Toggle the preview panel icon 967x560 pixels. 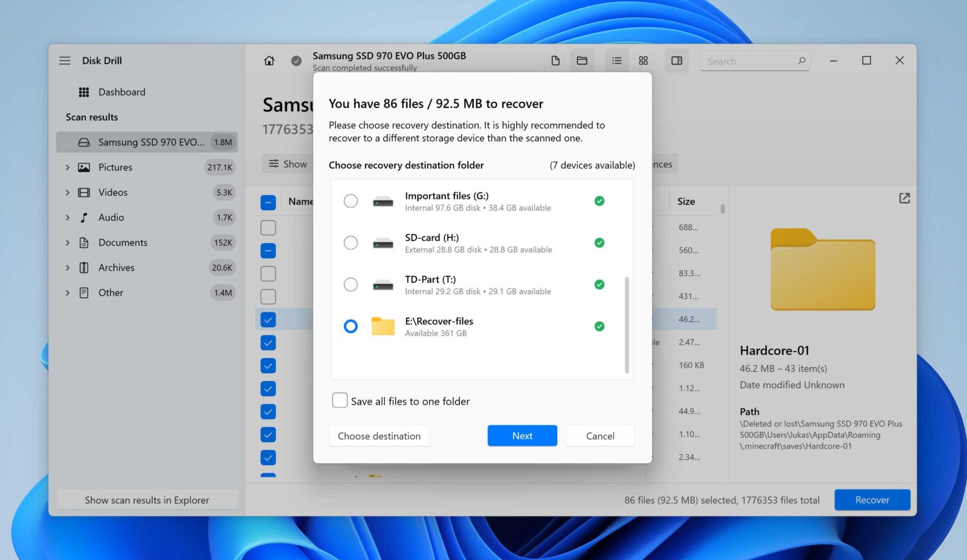[x=677, y=61]
